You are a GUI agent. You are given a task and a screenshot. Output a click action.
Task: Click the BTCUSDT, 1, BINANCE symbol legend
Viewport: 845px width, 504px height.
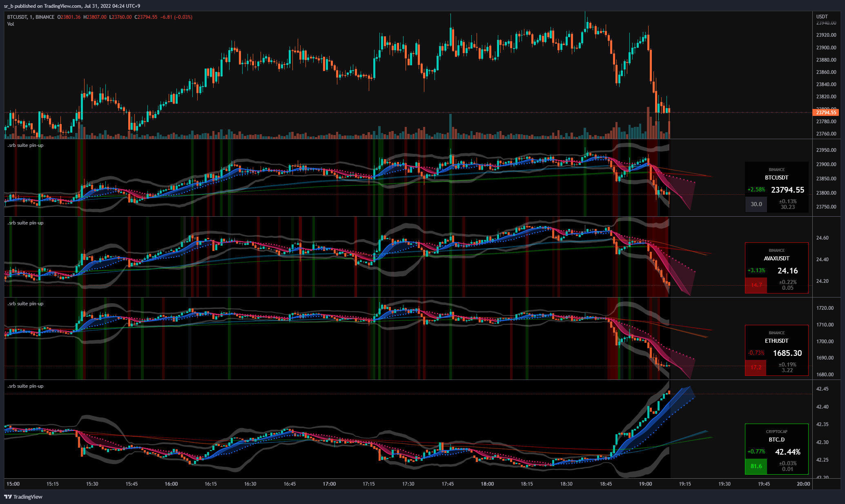pyautogui.click(x=31, y=17)
